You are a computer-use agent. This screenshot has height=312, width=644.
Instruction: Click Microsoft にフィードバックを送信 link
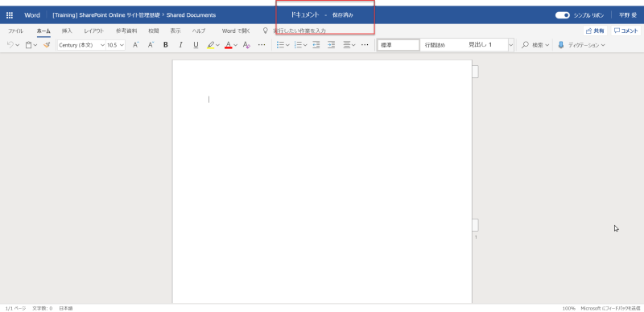(x=610, y=308)
